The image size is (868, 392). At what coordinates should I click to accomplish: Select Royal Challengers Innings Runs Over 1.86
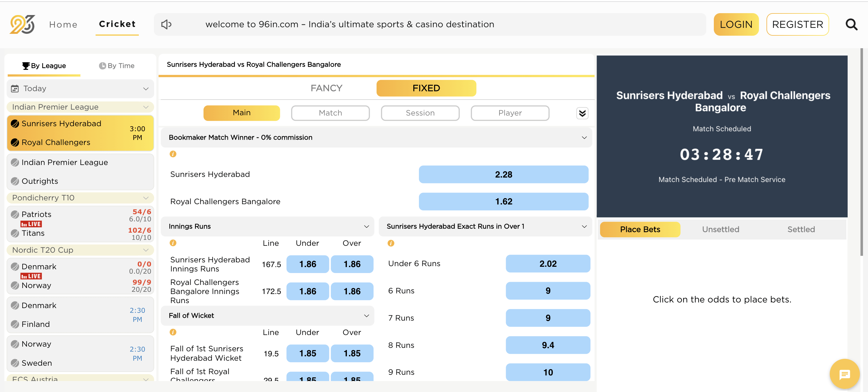(352, 291)
